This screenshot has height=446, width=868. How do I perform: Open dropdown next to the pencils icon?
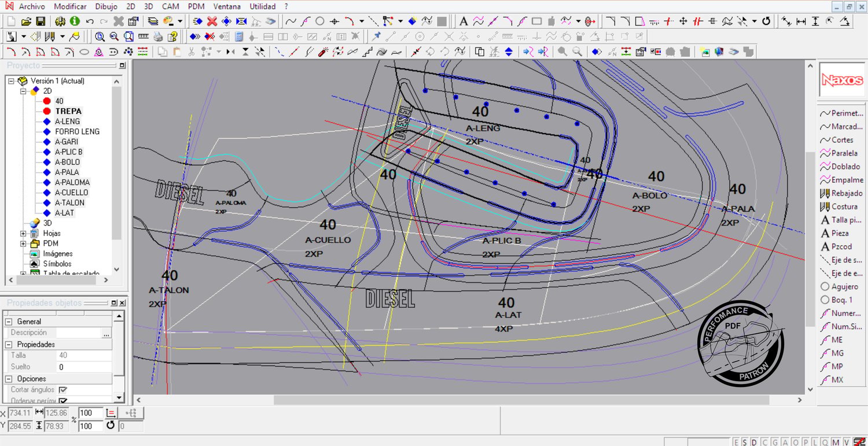[x=62, y=36]
